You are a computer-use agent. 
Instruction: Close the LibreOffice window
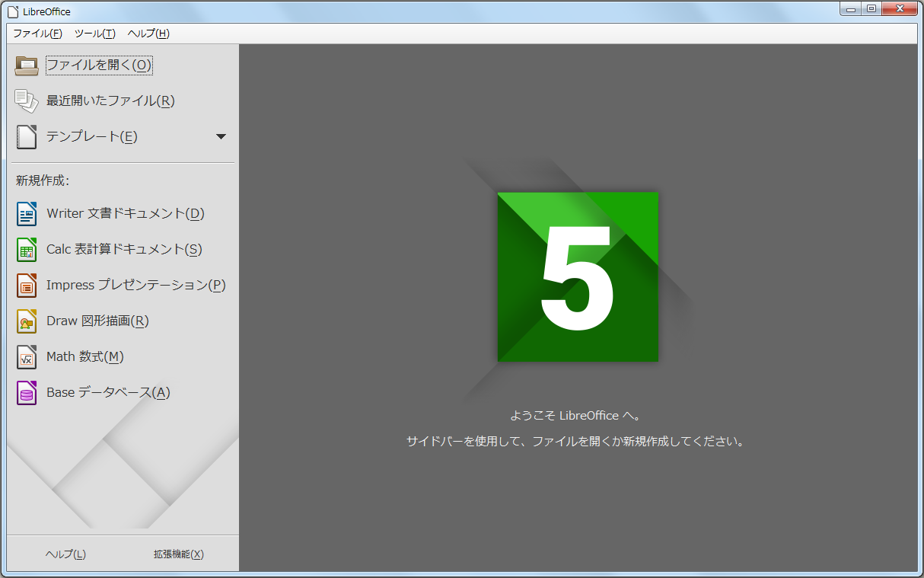[900, 8]
